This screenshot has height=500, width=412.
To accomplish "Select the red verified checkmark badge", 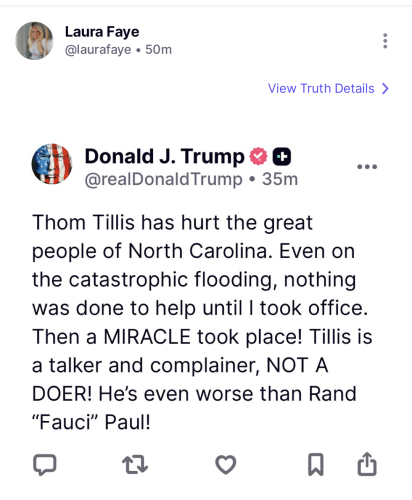I will 259,156.
